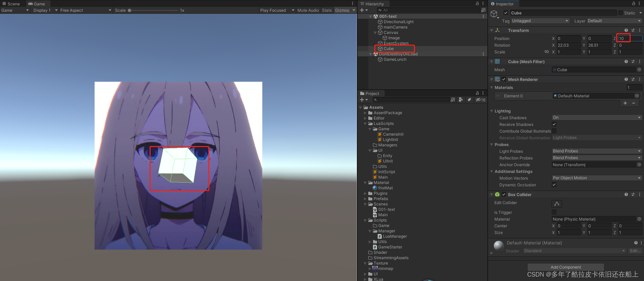644x281 pixels.
Task: Toggle the Gizmos button
Action: (342, 10)
